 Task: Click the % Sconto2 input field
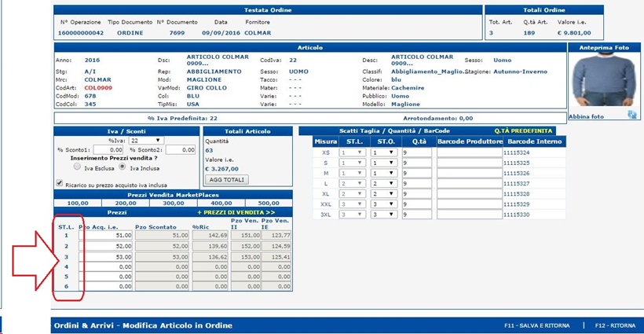[x=181, y=150]
